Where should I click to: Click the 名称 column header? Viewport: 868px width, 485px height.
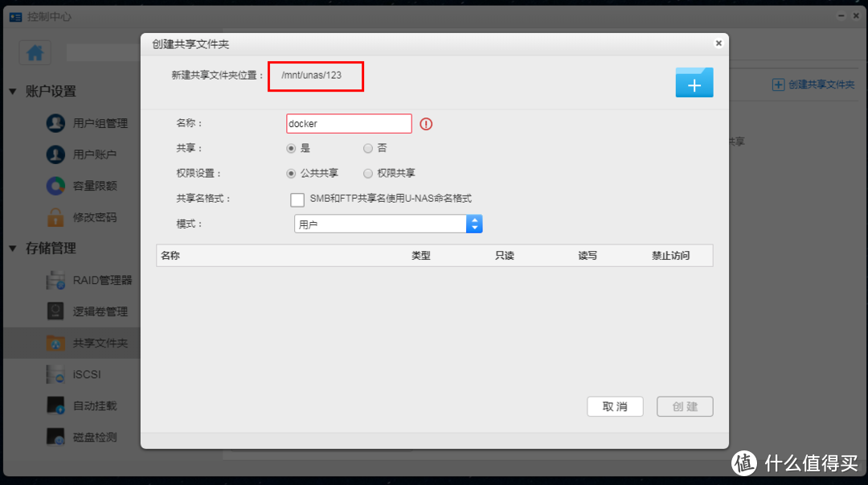170,256
